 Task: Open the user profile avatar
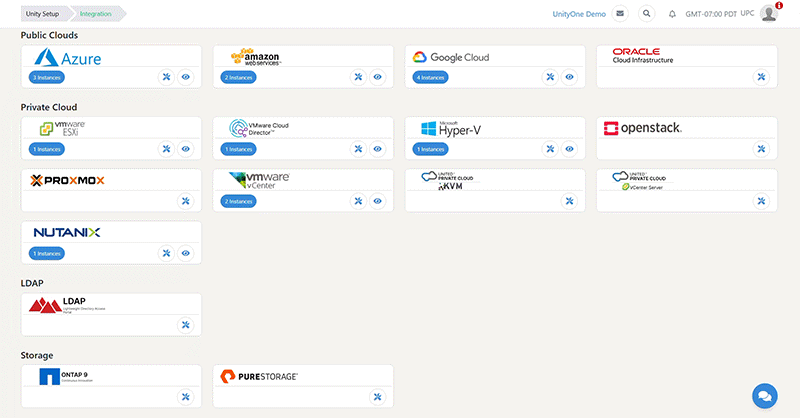click(769, 14)
